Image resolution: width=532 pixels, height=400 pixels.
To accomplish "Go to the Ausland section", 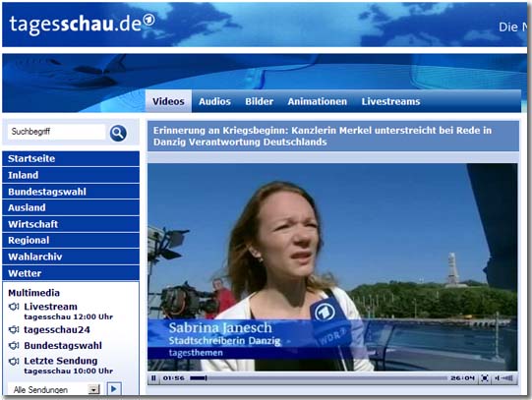I will pyautogui.click(x=71, y=207).
